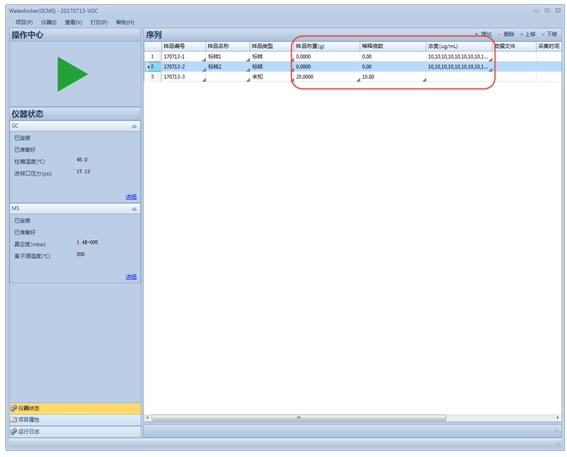Move the row down with 下移
The image size is (567, 457).
(x=549, y=34)
